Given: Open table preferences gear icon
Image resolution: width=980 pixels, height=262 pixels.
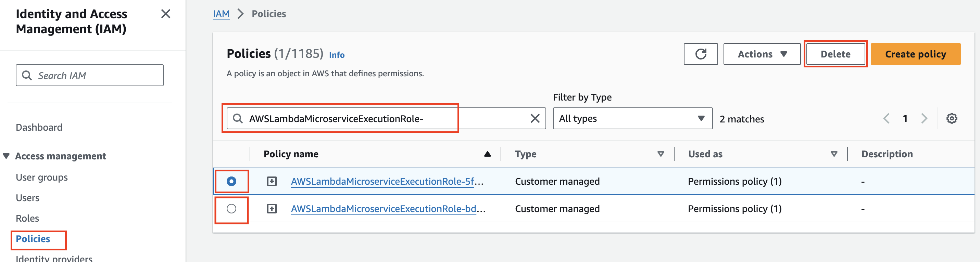Looking at the screenshot, I should [x=952, y=119].
